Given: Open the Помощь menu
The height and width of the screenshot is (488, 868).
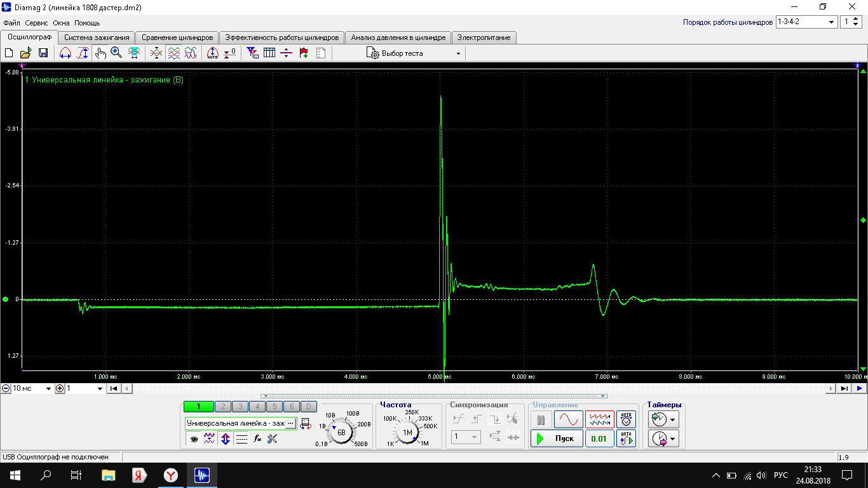Looking at the screenshot, I should coord(87,23).
